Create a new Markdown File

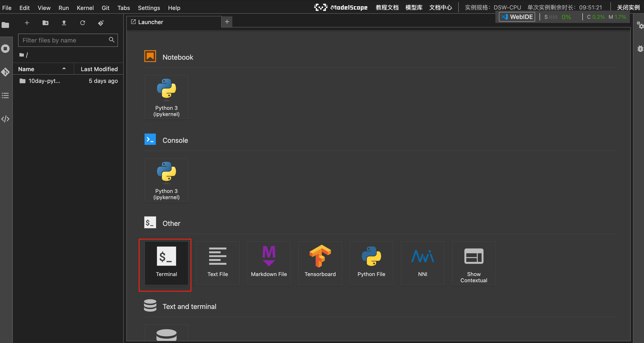269,263
